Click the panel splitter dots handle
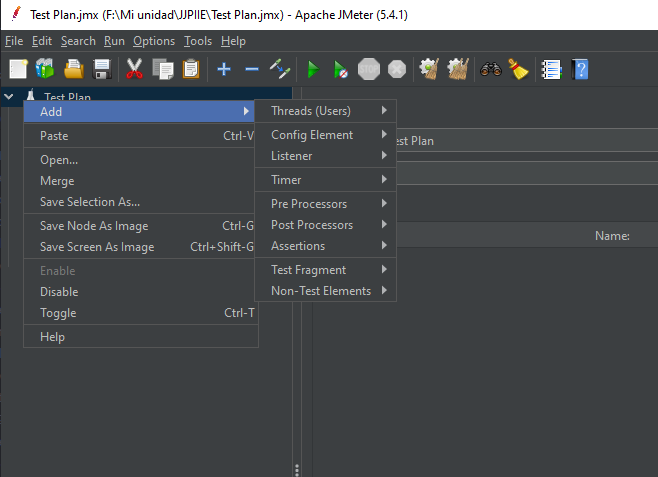The image size is (658, 477). [297, 470]
